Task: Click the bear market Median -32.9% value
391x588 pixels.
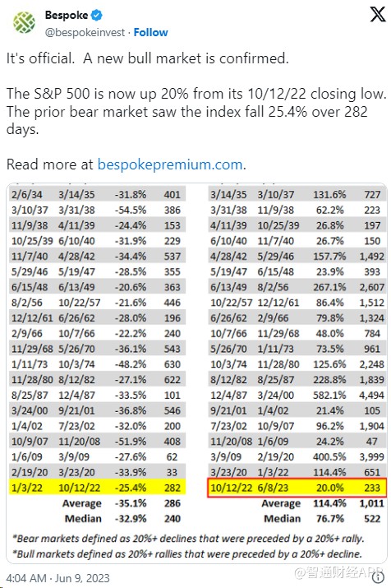Action: 131,519
